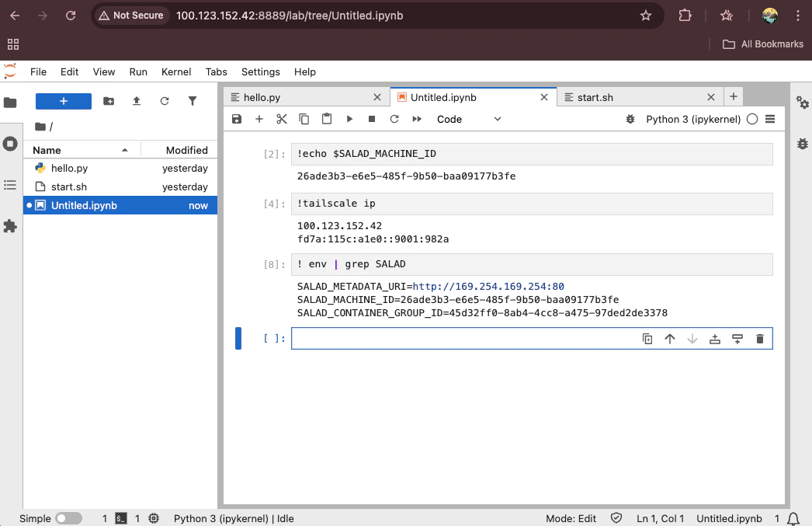Close the hello.py tab
Viewport: 812px width, 526px height.
click(x=377, y=97)
